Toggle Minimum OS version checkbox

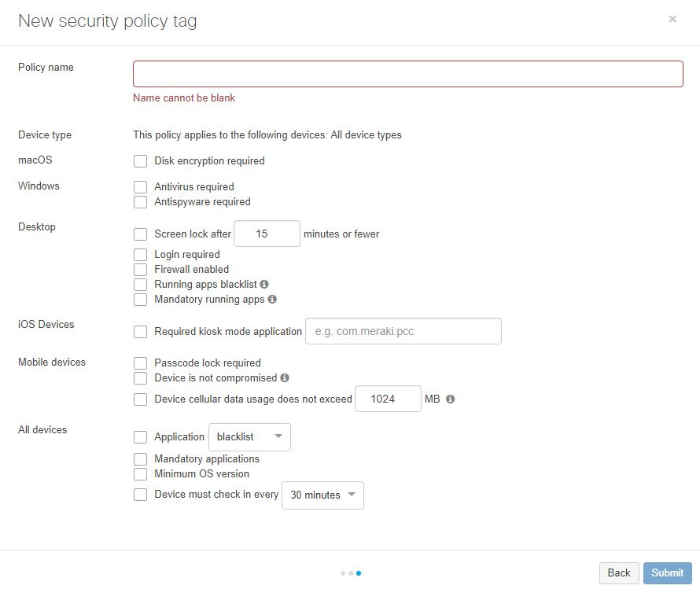coord(140,474)
